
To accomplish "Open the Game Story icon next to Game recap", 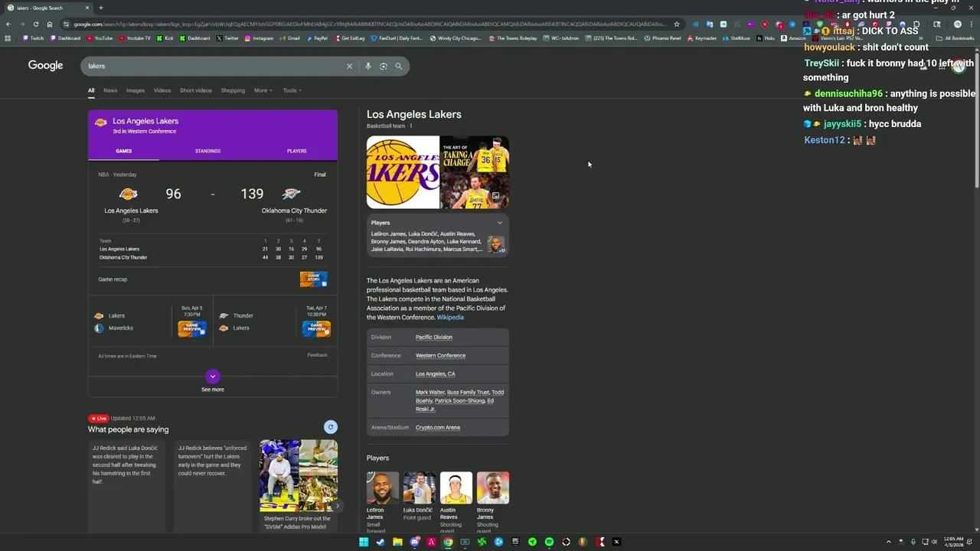I will [314, 279].
